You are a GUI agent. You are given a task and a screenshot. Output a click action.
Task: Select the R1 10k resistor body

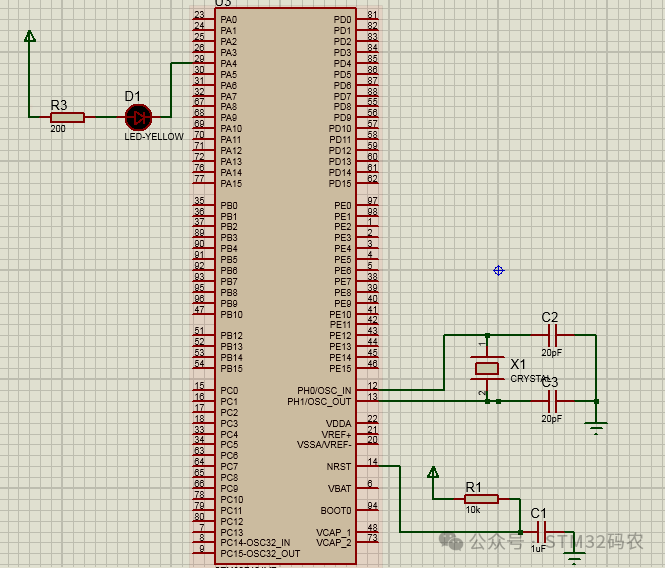(x=481, y=499)
